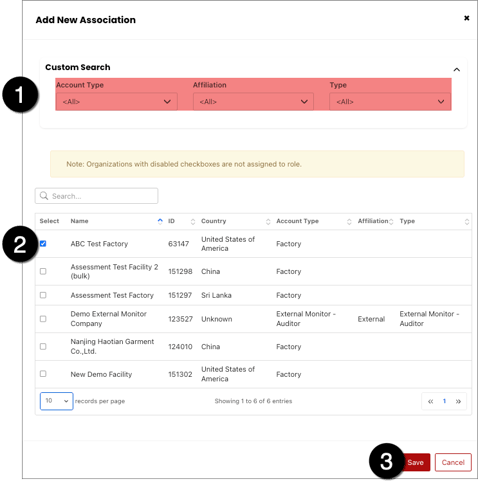Tick Nanjing Haotian Garment checkbox
Image resolution: width=478 pixels, height=481 pixels.
43,346
